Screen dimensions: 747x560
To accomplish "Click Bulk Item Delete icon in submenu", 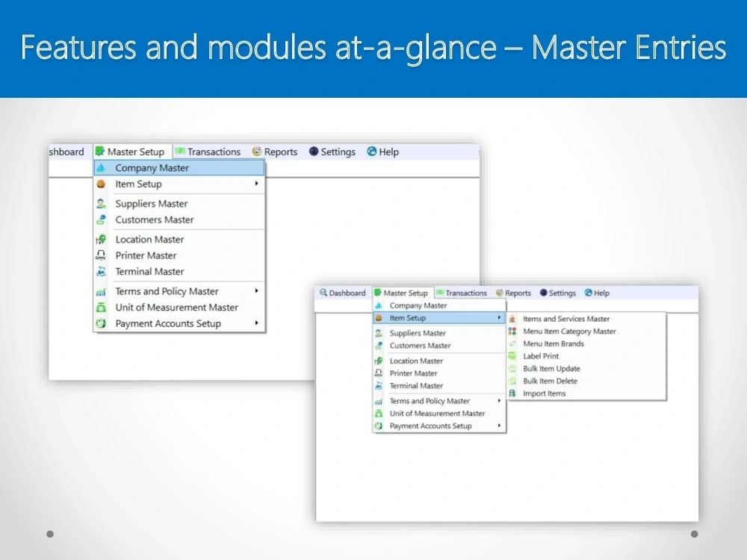I will (x=512, y=381).
